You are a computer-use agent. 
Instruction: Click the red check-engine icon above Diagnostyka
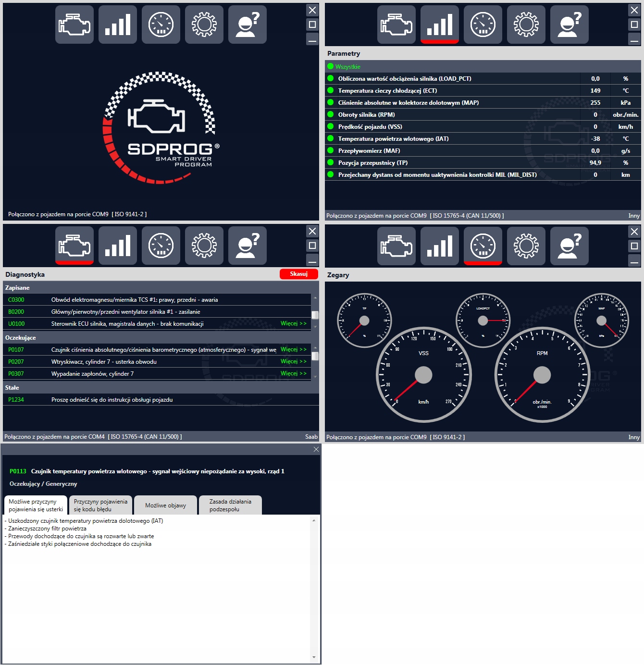(x=74, y=246)
